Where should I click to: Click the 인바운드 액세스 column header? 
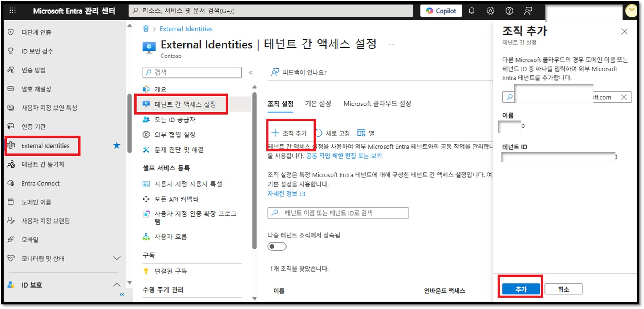tap(444, 291)
